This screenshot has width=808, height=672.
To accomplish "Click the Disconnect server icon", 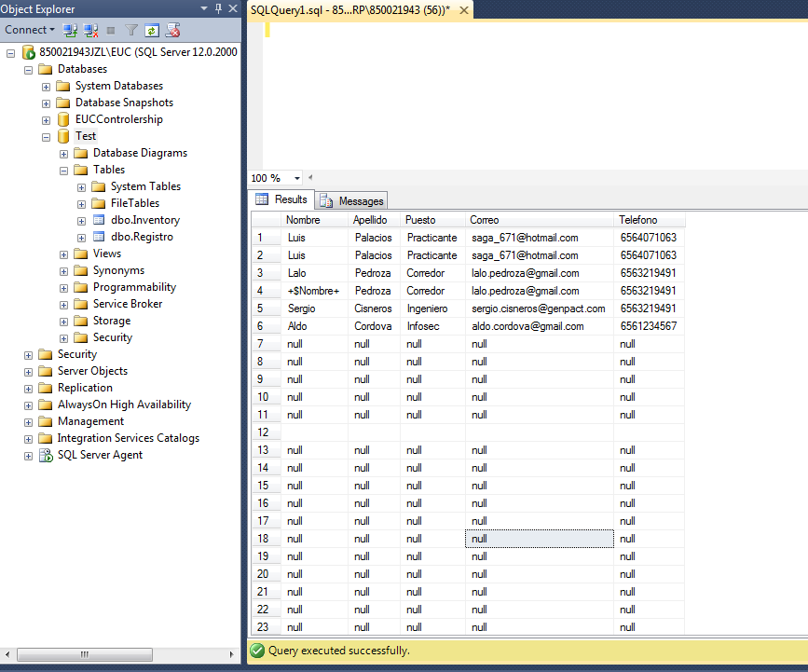I will click(90, 31).
